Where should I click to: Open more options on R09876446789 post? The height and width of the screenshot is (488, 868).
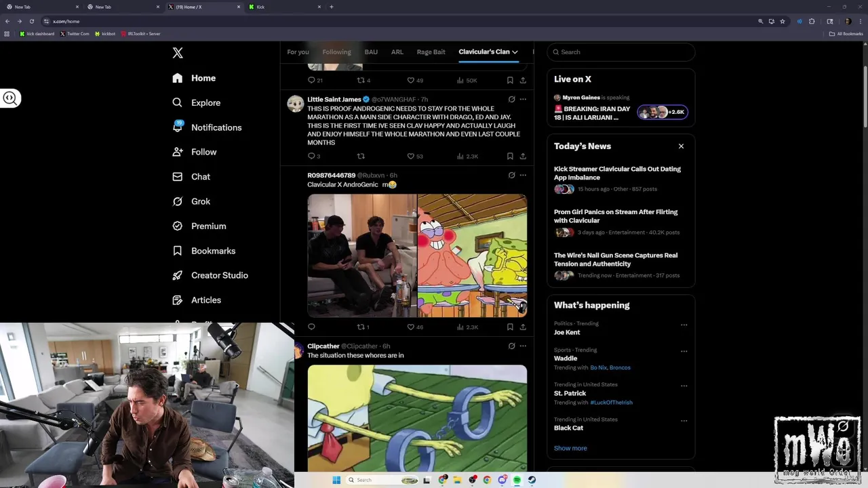pos(523,176)
